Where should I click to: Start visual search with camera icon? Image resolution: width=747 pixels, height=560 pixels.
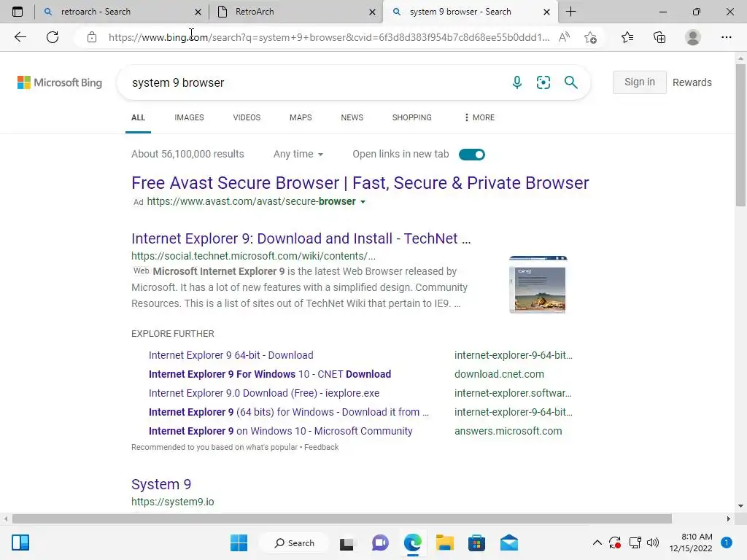543,82
